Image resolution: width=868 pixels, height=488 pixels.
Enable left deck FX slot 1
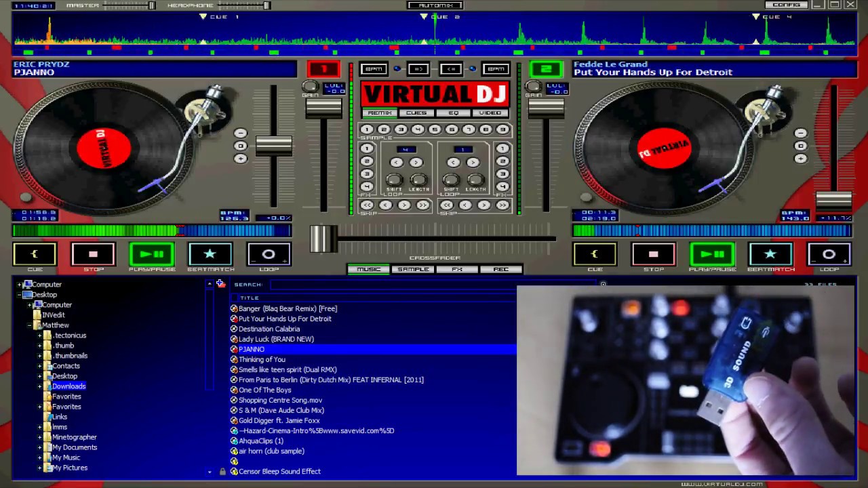tap(367, 148)
